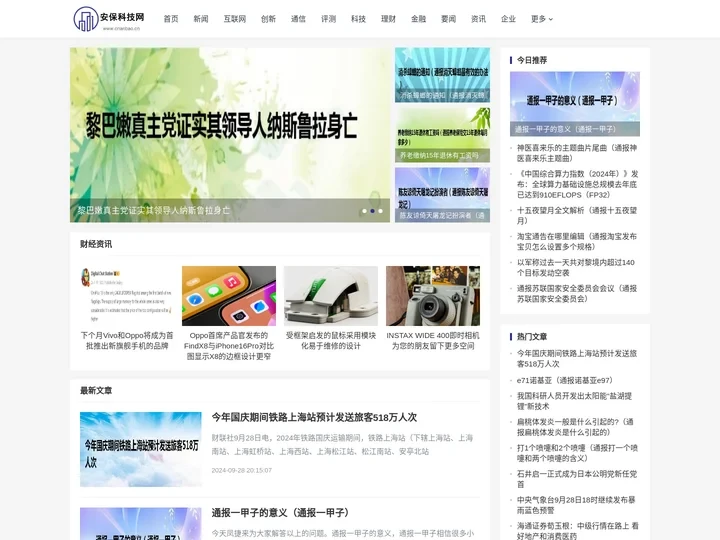Open 我国科研人员开发出太阳能 hot article
The height and width of the screenshot is (540, 720).
point(574,401)
